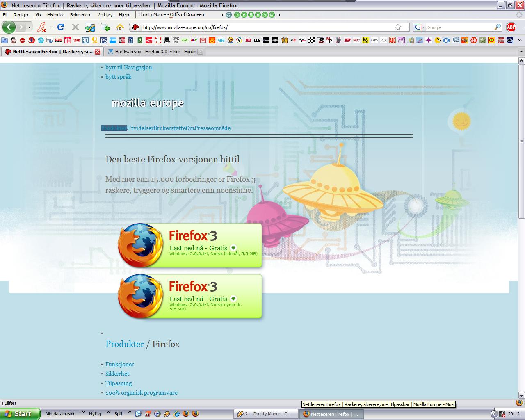Open the GPS bookmark icon
Image resolution: width=525 pixels, height=420 pixels.
[374, 40]
